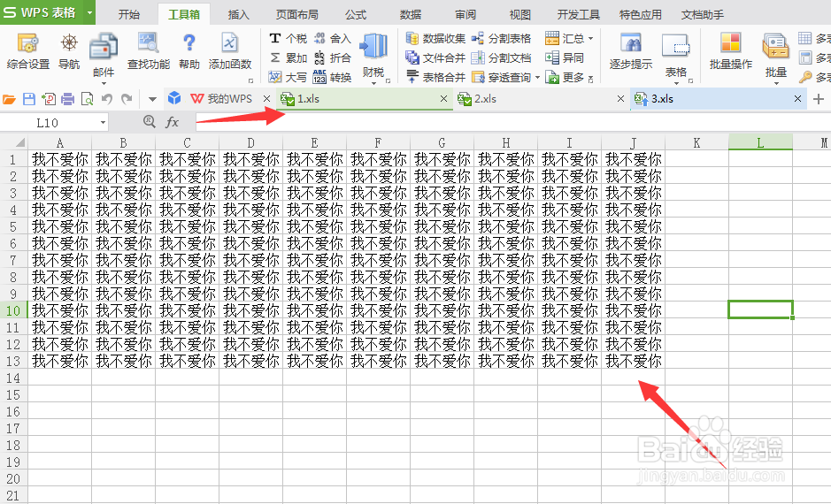Switch to the 插入 ribbon tab
This screenshot has height=504, width=831.
click(238, 14)
